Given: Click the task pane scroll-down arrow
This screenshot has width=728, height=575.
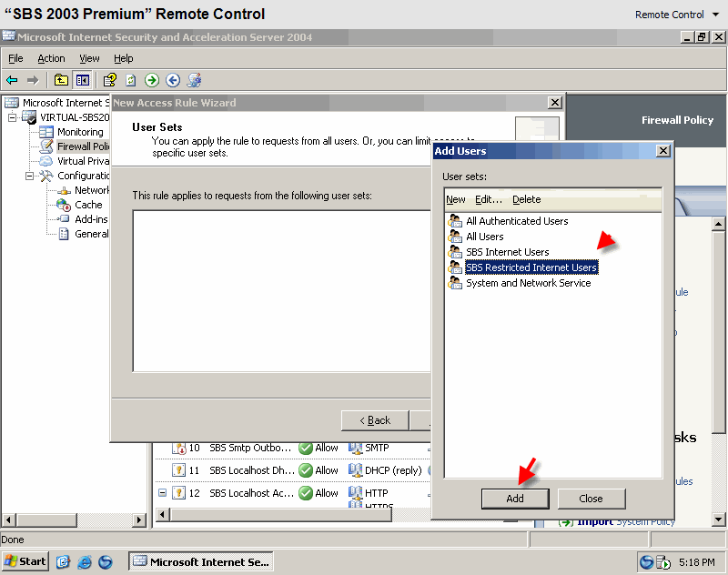Looking at the screenshot, I should (718, 520).
